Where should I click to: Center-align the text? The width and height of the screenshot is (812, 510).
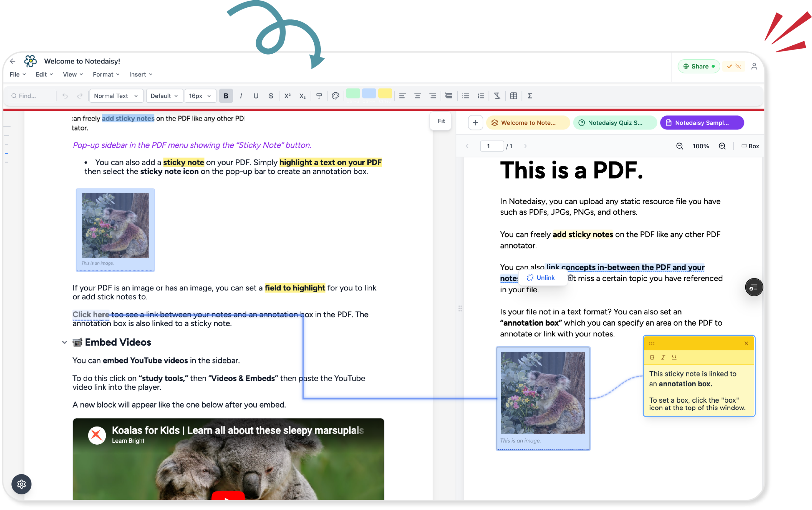(417, 96)
